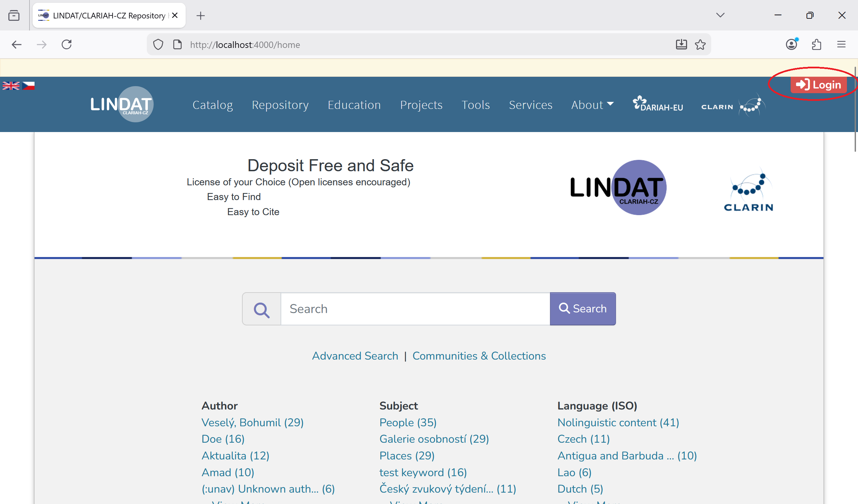858x504 pixels.
Task: Open the Firefox account icon
Action: [x=792, y=44]
